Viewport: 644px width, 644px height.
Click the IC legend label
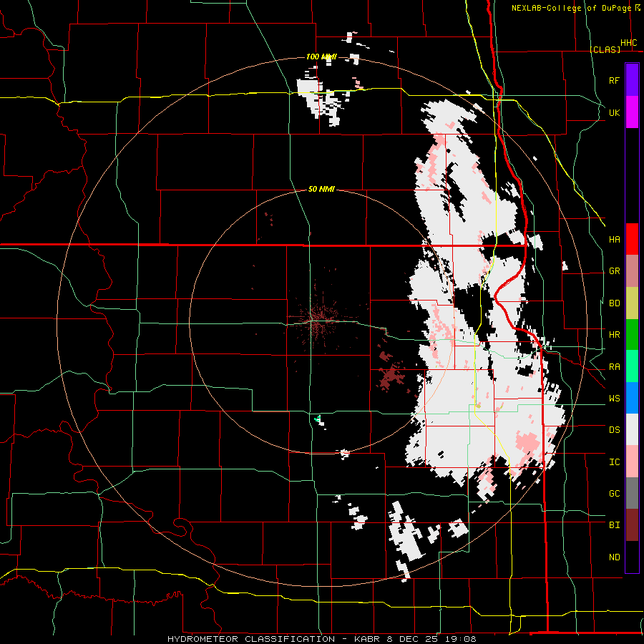click(614, 462)
